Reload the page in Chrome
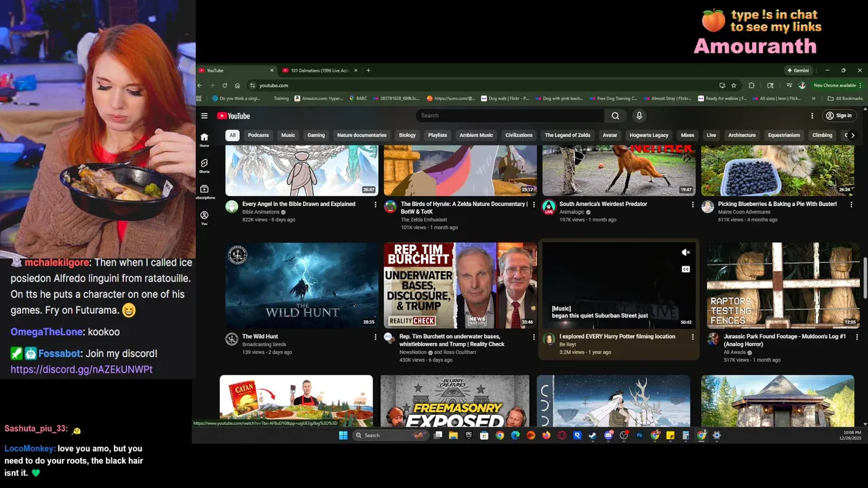868x488 pixels. coord(224,85)
